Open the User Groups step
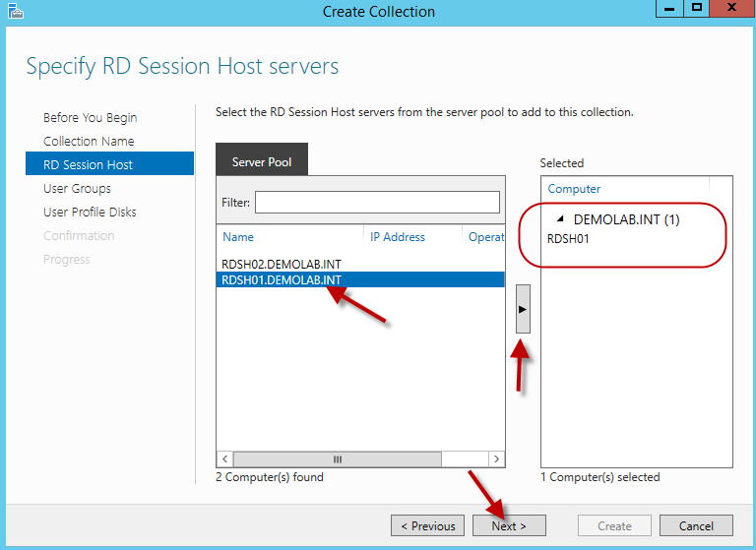 (77, 189)
